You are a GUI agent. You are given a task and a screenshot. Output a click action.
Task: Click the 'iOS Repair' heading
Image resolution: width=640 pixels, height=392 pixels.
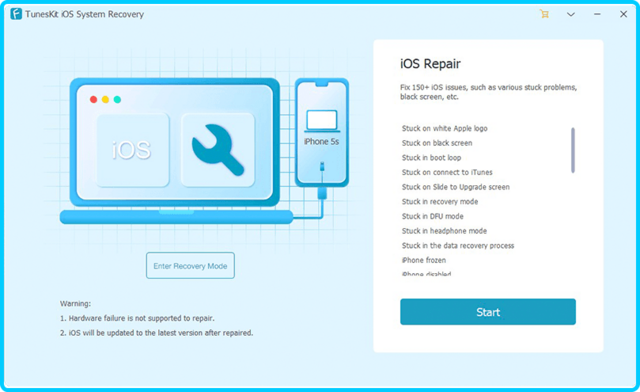[x=430, y=64]
